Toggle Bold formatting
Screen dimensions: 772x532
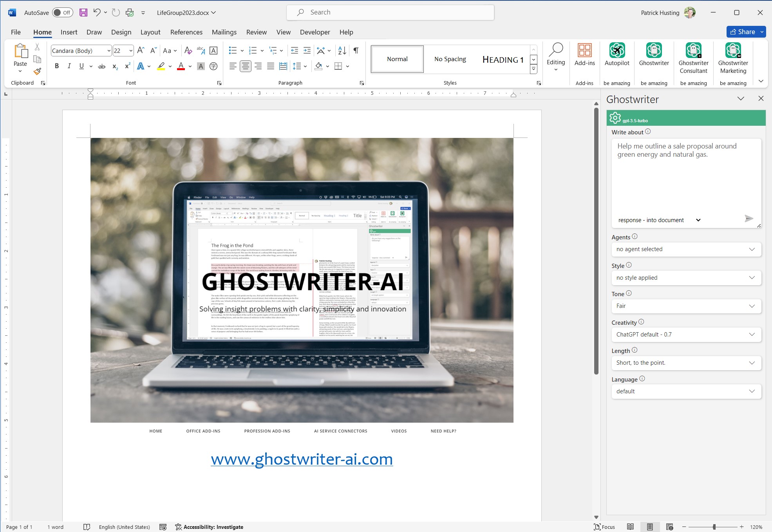coord(57,66)
